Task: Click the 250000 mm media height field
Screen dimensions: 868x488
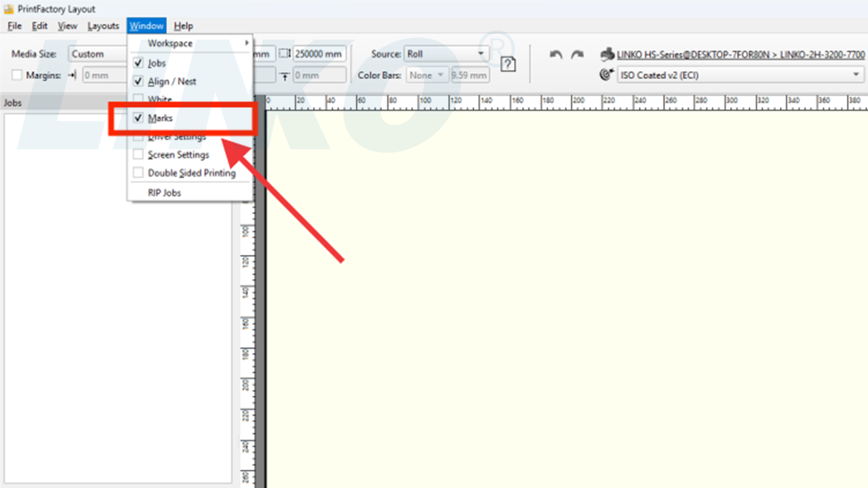Action: point(319,54)
